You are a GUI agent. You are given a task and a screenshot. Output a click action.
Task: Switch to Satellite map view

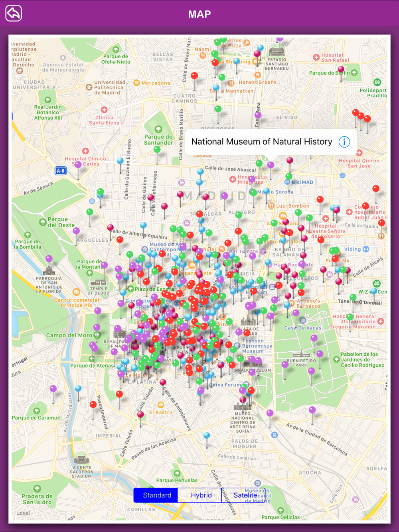[x=245, y=495]
